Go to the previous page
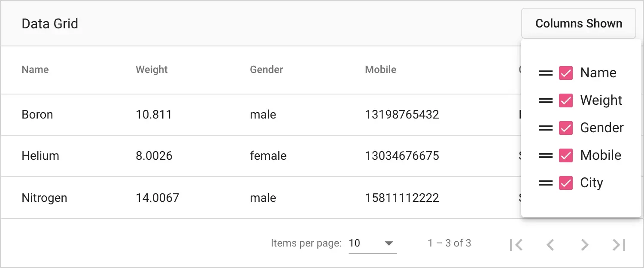This screenshot has height=268, width=644. pos(550,244)
